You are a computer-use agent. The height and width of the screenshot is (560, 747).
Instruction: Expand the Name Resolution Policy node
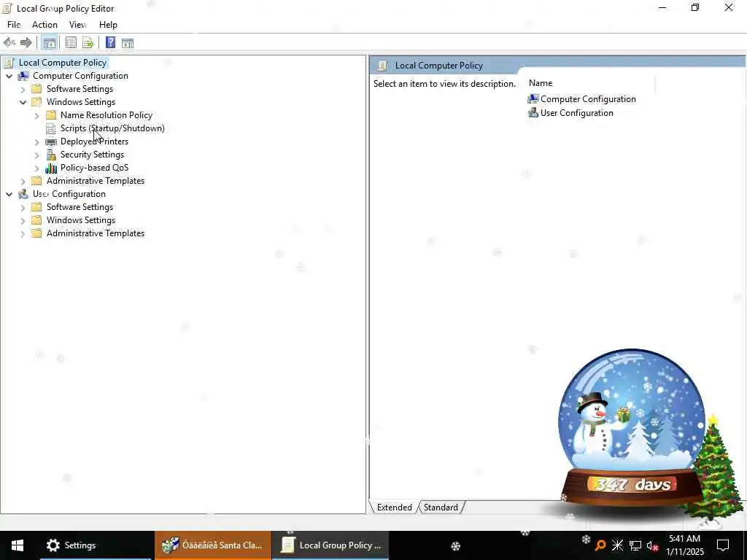36,115
